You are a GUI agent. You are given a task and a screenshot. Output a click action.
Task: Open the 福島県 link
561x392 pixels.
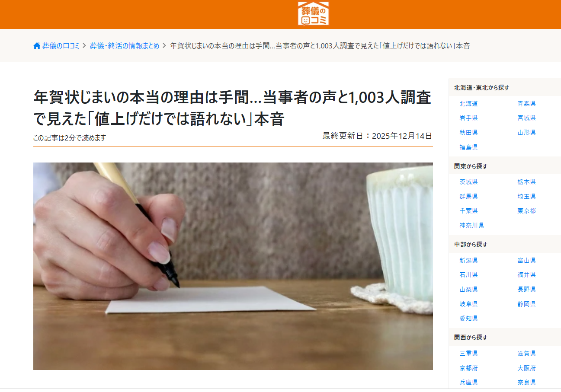(468, 147)
